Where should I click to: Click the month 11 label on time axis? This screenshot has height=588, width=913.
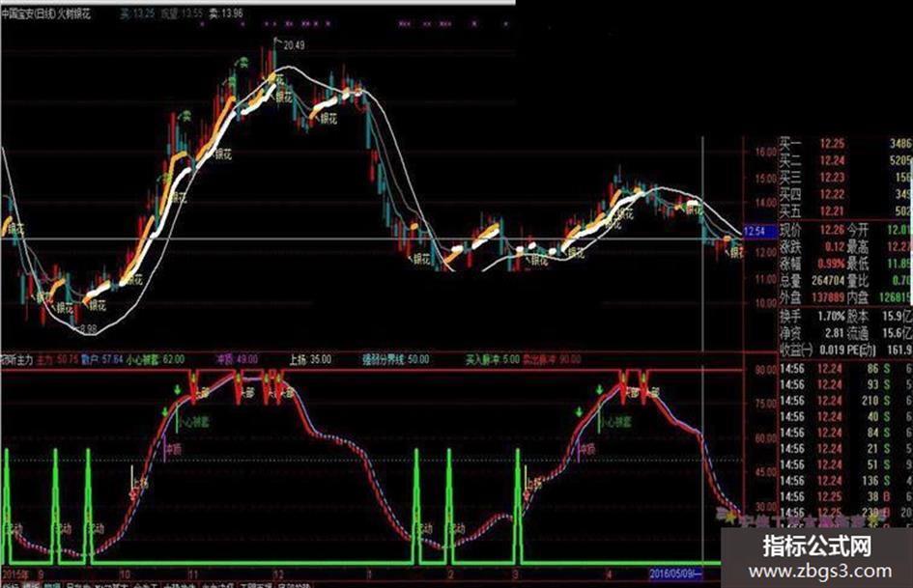point(192,574)
